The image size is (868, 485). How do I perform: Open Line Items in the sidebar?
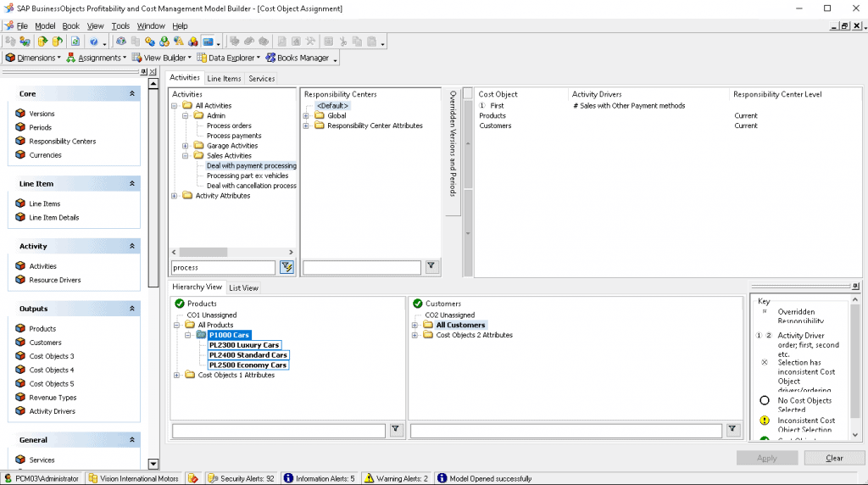(x=44, y=203)
